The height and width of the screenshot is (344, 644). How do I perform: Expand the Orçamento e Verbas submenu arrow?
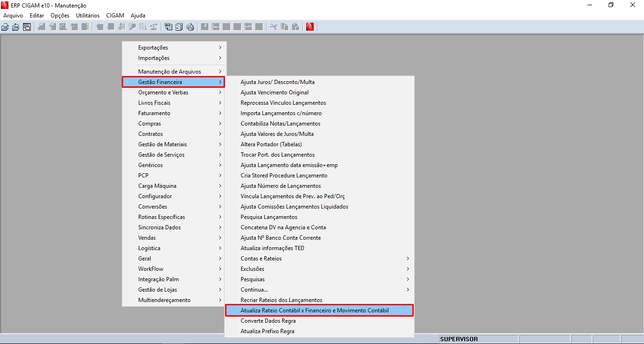pyautogui.click(x=220, y=92)
